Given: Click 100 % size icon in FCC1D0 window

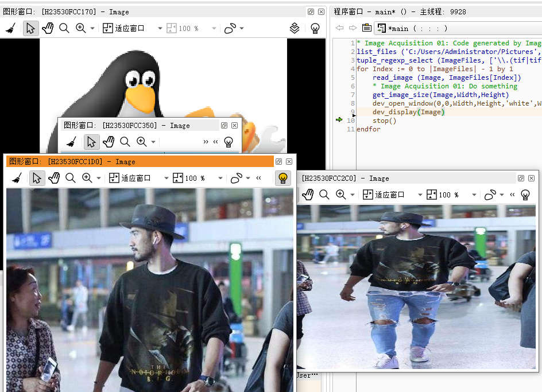Looking at the screenshot, I should pos(177,178).
